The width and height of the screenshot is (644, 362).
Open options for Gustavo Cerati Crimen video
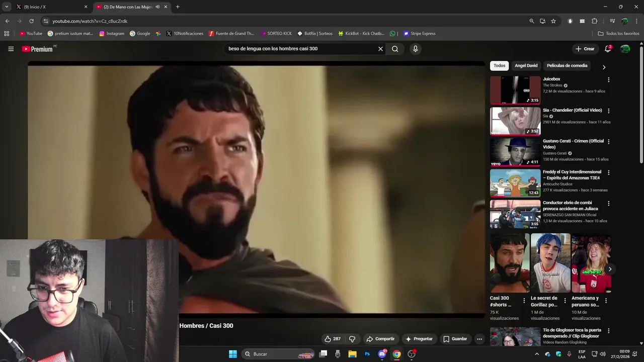pos(608,142)
